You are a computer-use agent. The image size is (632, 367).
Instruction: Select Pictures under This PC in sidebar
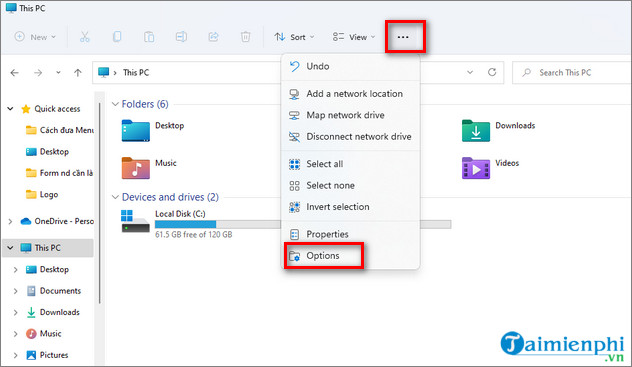[x=47, y=355]
